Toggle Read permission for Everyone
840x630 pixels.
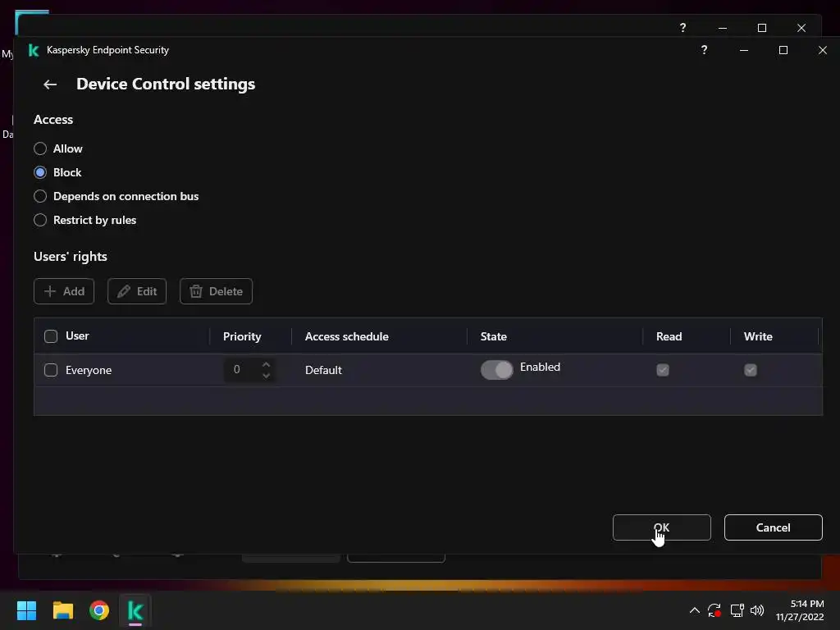click(663, 370)
